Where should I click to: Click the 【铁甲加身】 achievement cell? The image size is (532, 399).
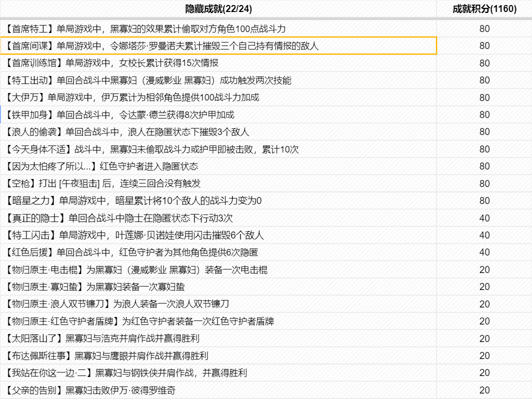pyautogui.click(x=121, y=115)
